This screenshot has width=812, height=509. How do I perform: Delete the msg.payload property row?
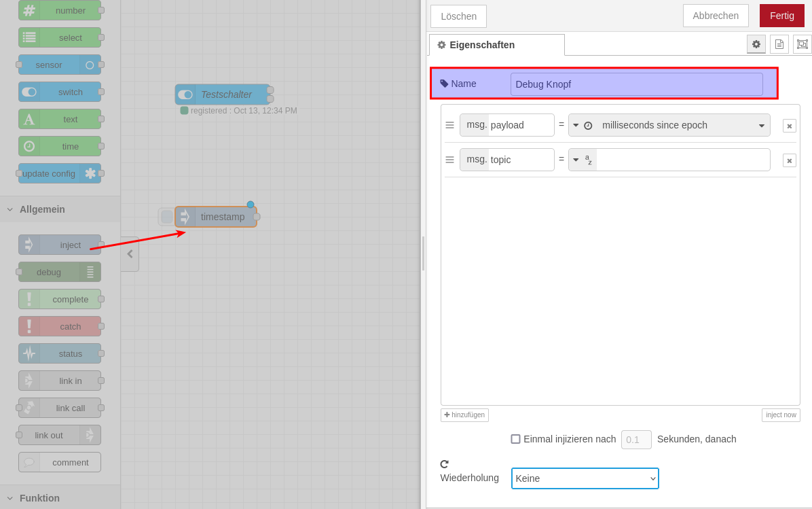click(x=789, y=126)
